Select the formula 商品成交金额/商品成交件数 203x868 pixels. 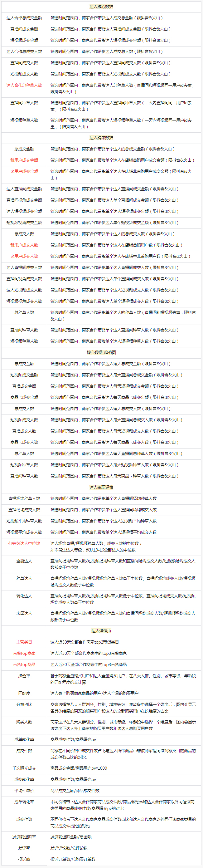75,791
